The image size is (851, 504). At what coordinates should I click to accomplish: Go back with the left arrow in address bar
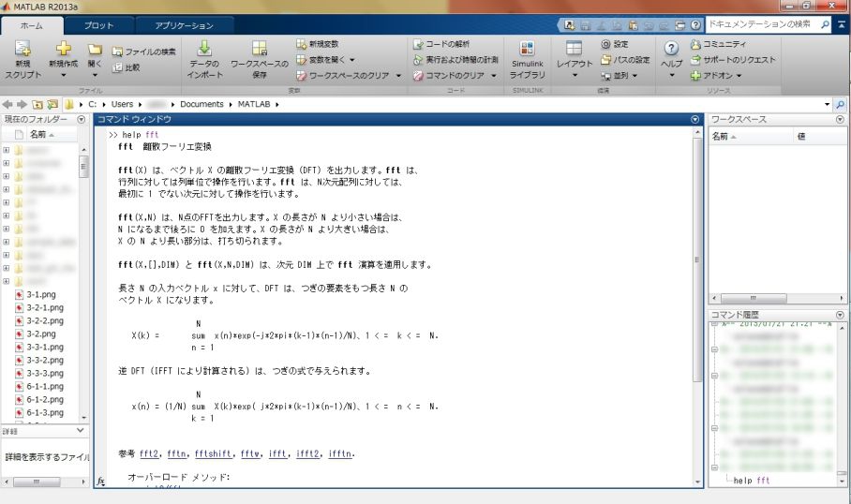point(7,104)
